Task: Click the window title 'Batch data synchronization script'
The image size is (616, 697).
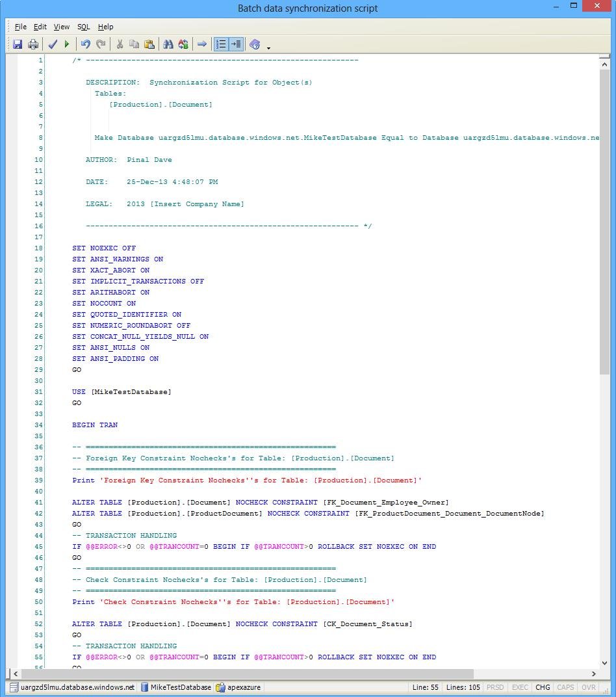Action: click(308, 8)
